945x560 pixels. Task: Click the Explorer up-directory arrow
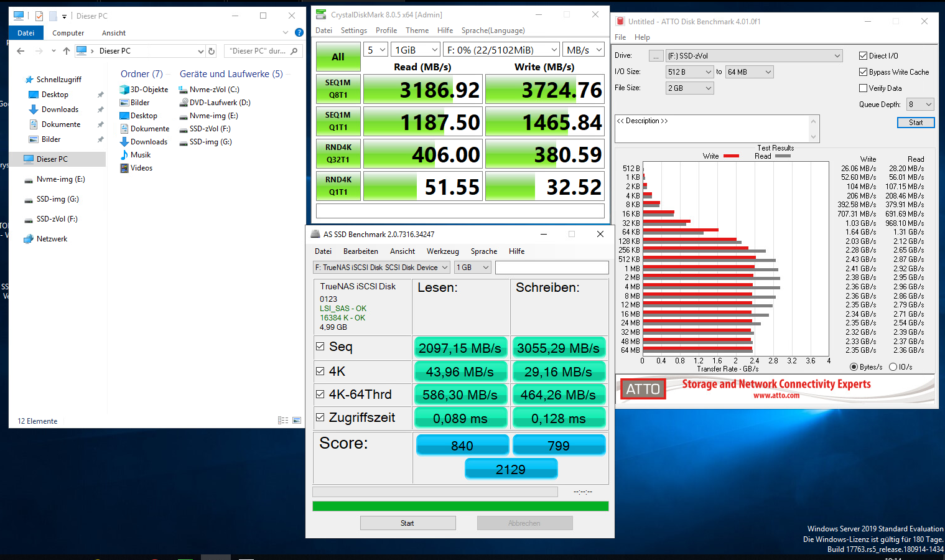tap(67, 51)
